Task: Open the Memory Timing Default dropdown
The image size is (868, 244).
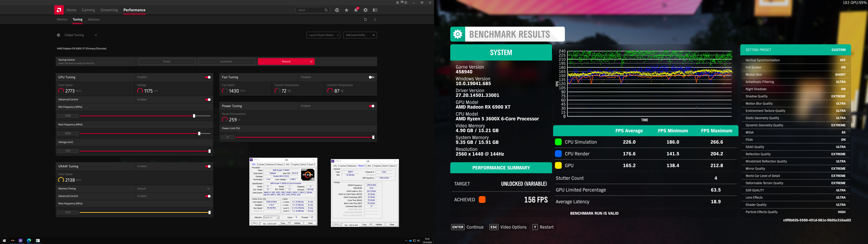Action: pos(173,189)
